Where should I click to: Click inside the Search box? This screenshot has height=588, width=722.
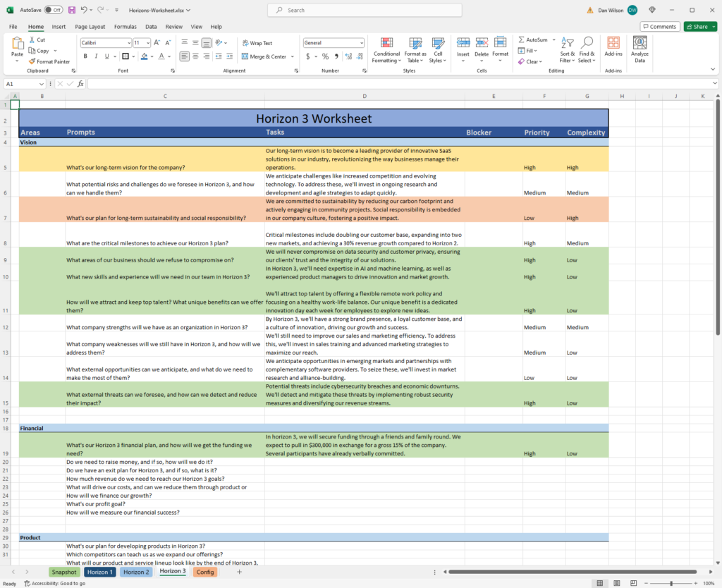tap(364, 10)
